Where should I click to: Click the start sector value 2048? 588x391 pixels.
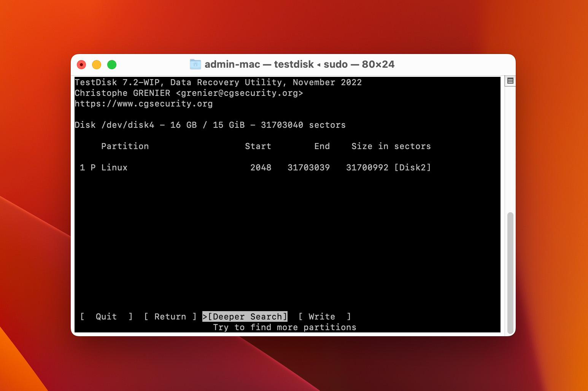point(261,167)
